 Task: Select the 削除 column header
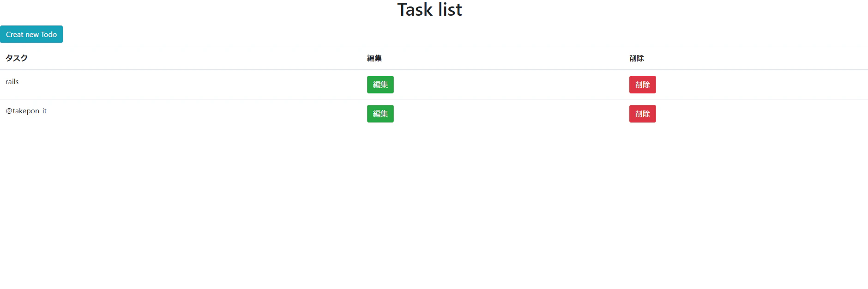(x=637, y=58)
